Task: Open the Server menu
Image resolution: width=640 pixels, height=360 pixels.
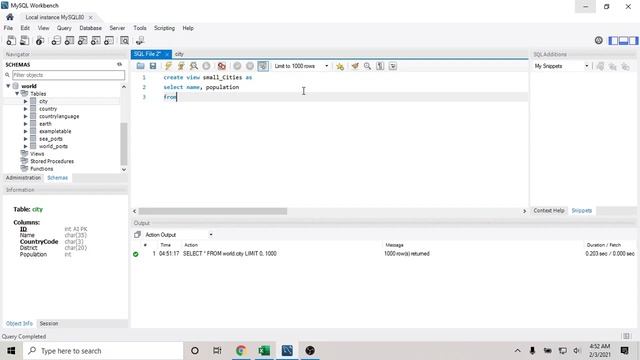Action: (x=117, y=28)
